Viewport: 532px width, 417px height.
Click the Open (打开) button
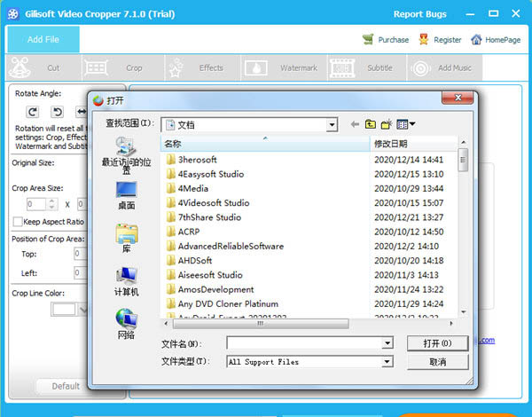point(437,343)
